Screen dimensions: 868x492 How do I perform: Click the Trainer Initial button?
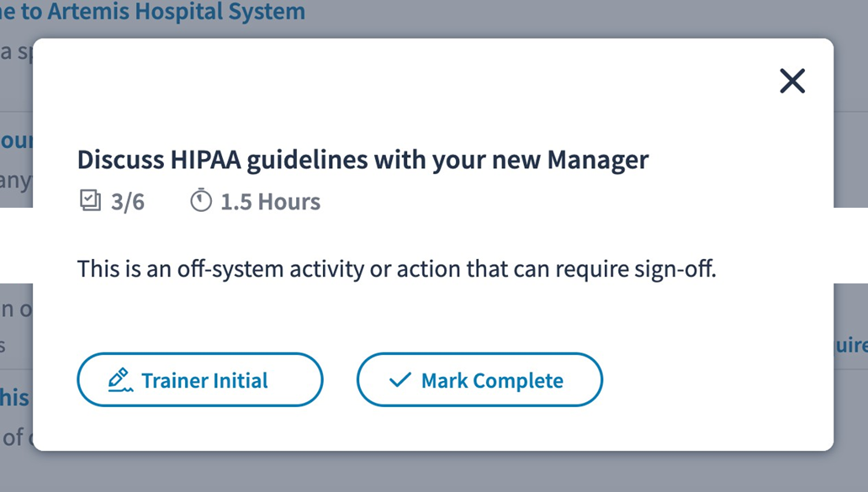(200, 380)
